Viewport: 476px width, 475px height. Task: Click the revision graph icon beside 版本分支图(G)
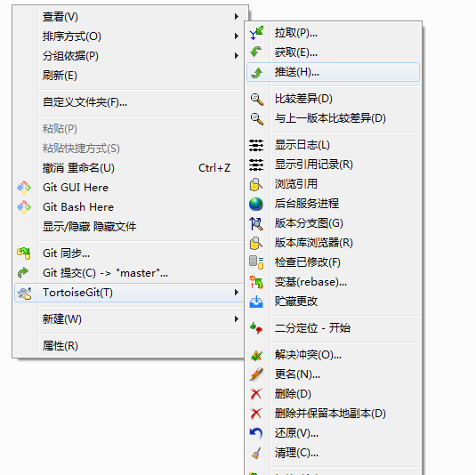pos(256,223)
